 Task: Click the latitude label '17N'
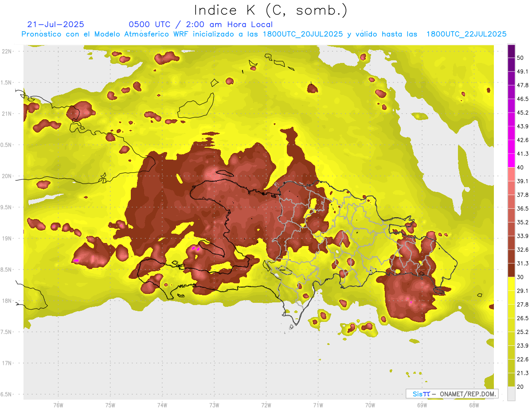[x=7, y=363]
